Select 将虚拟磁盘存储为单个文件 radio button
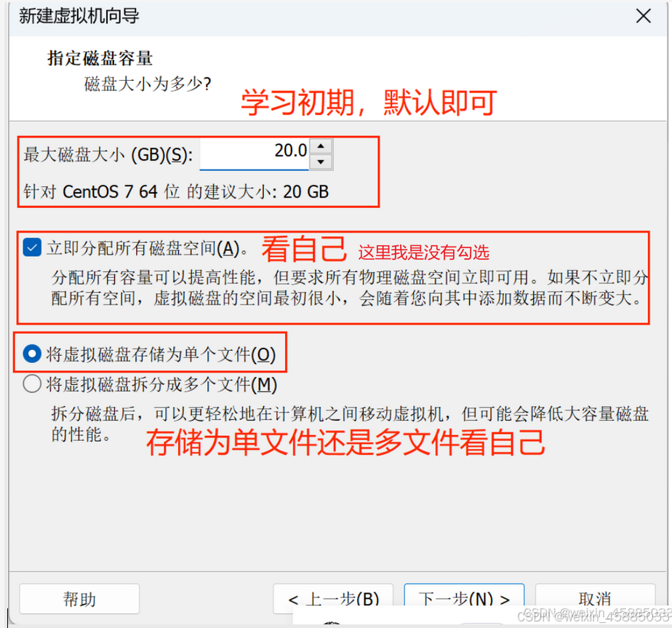This screenshot has height=628, width=672. point(32,354)
